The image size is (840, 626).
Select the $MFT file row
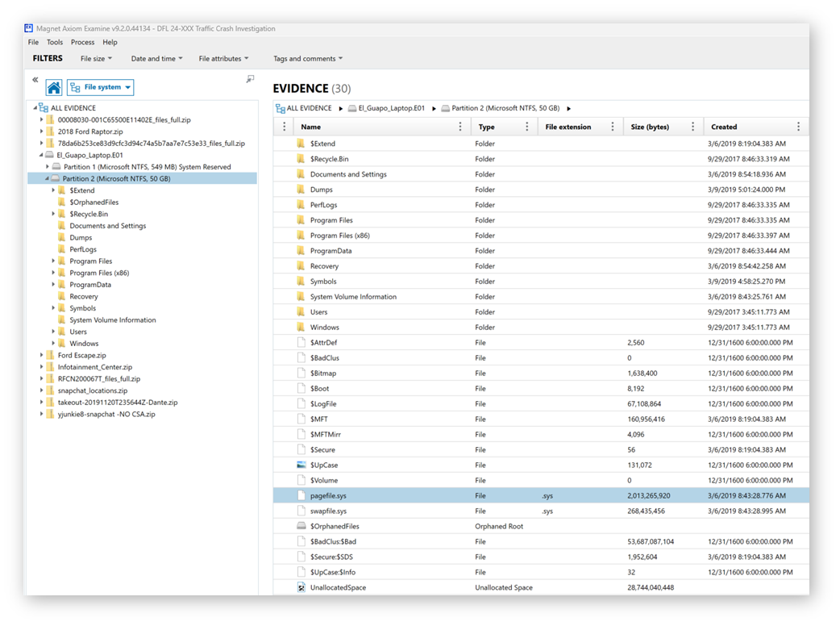click(x=541, y=419)
